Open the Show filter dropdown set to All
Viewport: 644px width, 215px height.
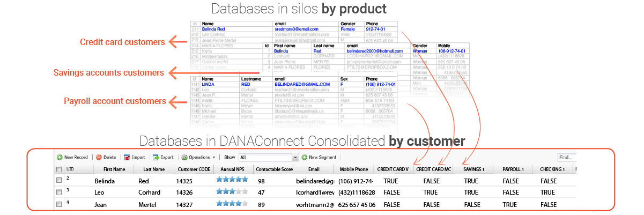coord(268,157)
